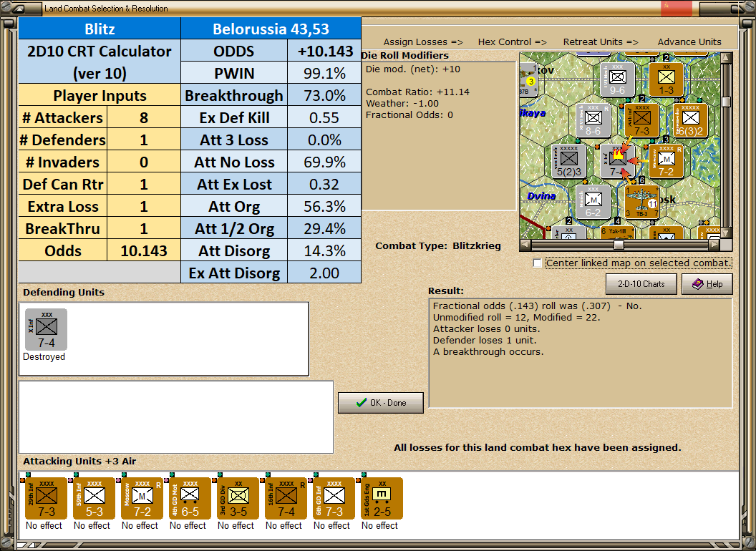Select the 16th Inf 7-4 attacking unit

point(286,499)
